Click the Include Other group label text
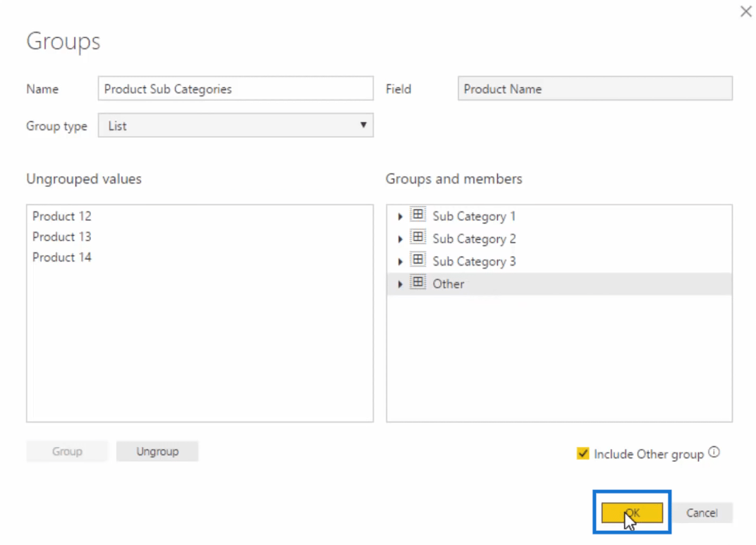Image resolution: width=756 pixels, height=545 pixels. (649, 455)
